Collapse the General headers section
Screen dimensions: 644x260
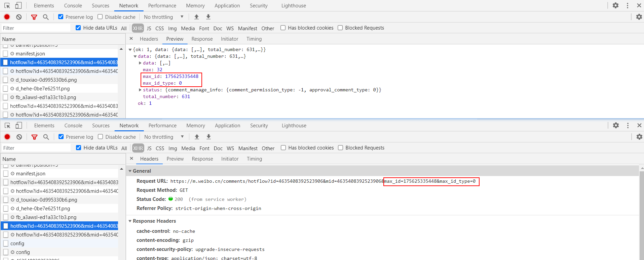click(130, 171)
